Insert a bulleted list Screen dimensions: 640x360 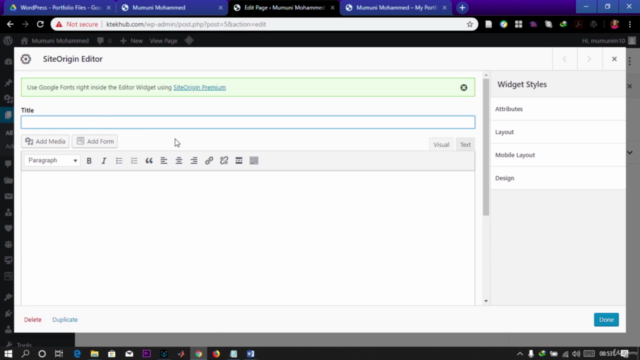click(119, 161)
